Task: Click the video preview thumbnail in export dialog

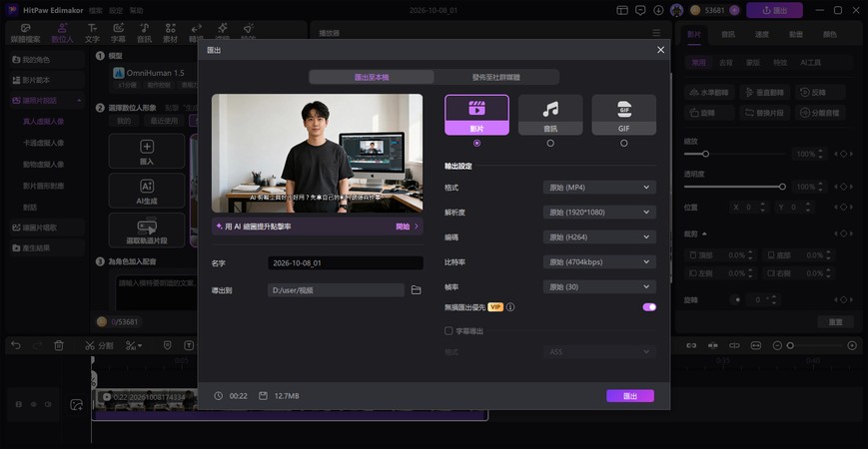Action: pos(318,154)
